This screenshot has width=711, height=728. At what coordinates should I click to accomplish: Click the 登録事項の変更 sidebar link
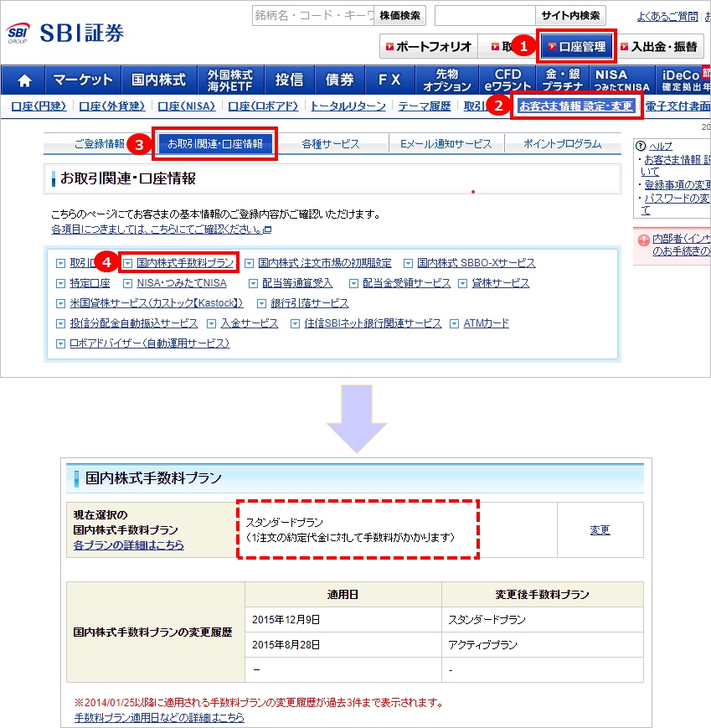(x=678, y=185)
